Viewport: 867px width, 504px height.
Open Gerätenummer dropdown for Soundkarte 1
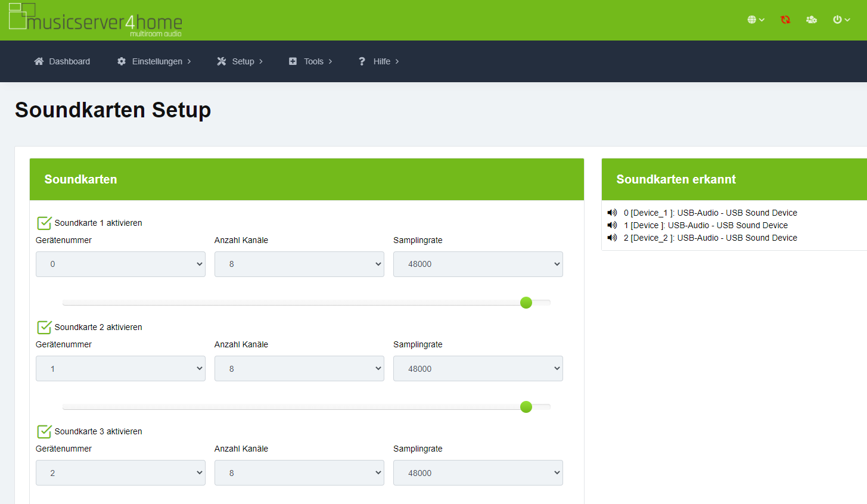[120, 264]
